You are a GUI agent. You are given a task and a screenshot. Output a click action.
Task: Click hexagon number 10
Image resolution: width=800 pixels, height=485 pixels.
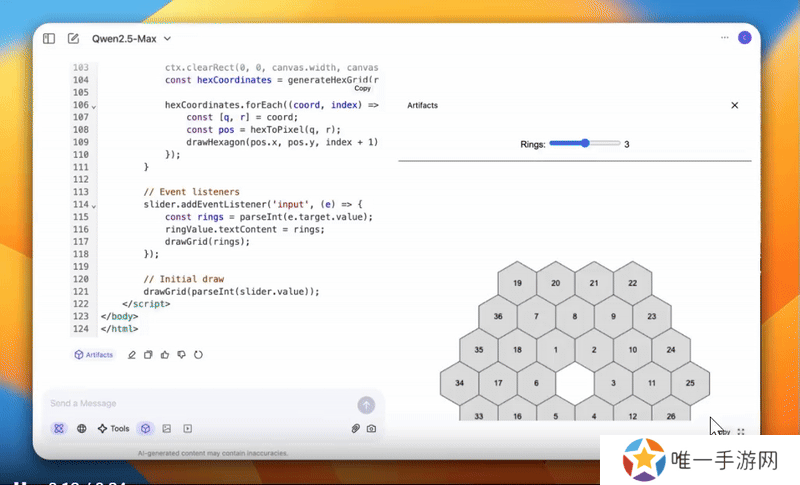pos(633,350)
